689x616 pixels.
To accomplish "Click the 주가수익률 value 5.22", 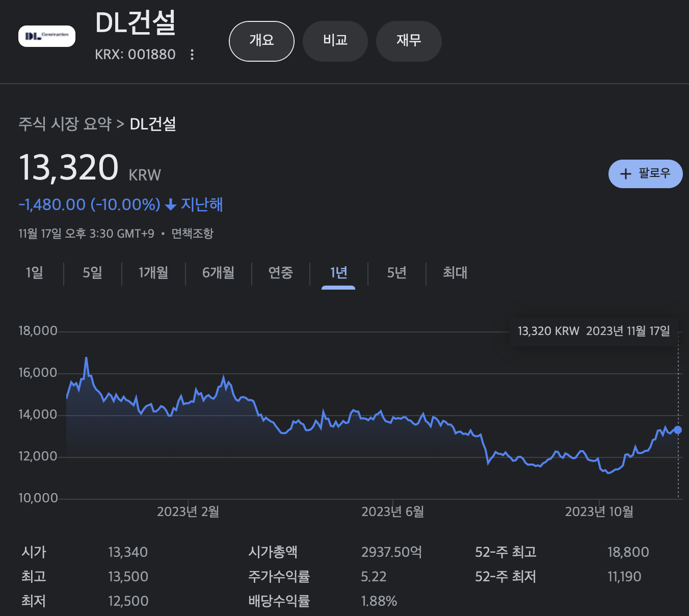I will [374, 577].
